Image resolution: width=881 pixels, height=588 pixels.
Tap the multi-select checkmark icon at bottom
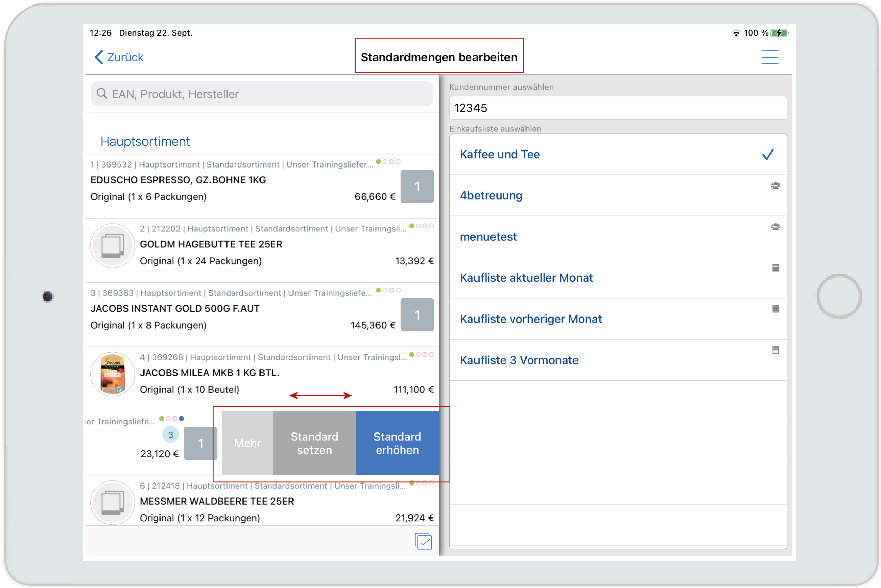point(423,541)
